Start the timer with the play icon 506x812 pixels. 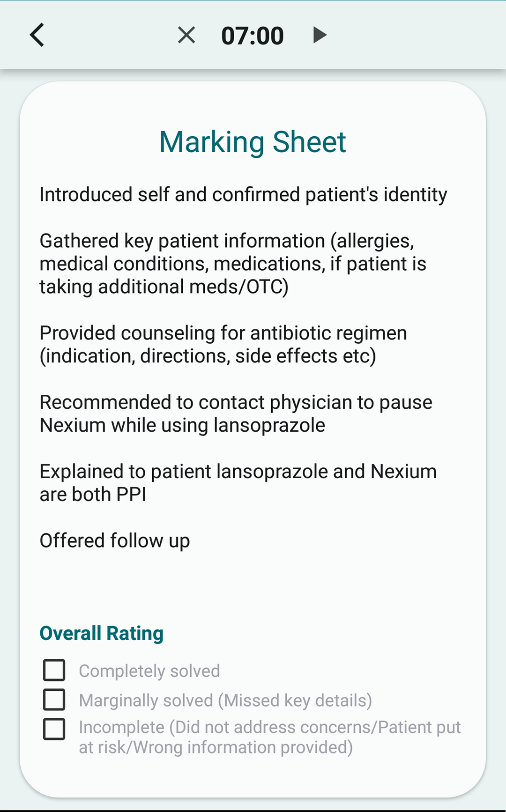(320, 35)
